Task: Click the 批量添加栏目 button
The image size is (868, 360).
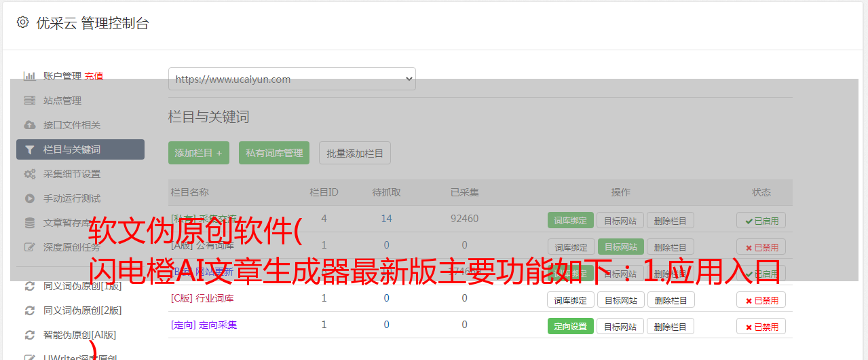Action: tap(355, 153)
